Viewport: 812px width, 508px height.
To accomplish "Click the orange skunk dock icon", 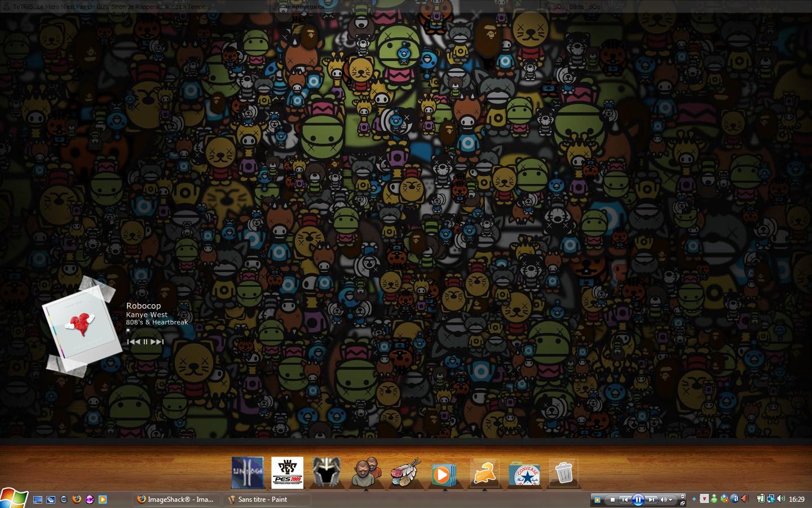I will pyautogui.click(x=484, y=472).
